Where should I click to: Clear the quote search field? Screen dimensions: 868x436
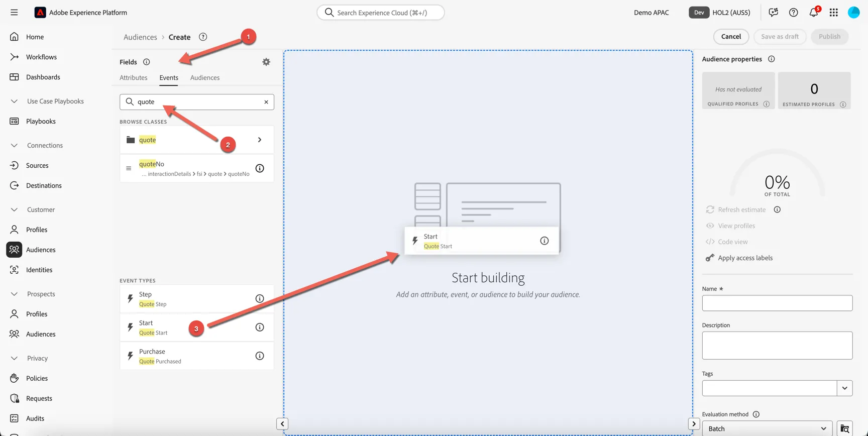click(x=266, y=102)
